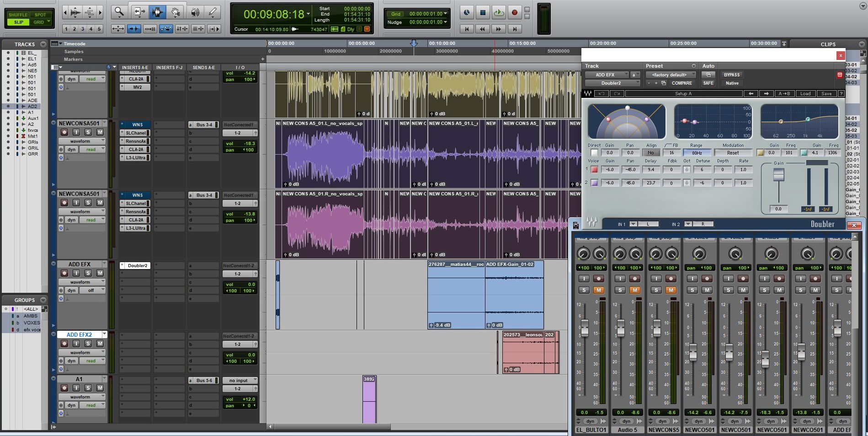The height and width of the screenshot is (436, 868).
Task: Click Modulation Reset button
Action: (733, 153)
